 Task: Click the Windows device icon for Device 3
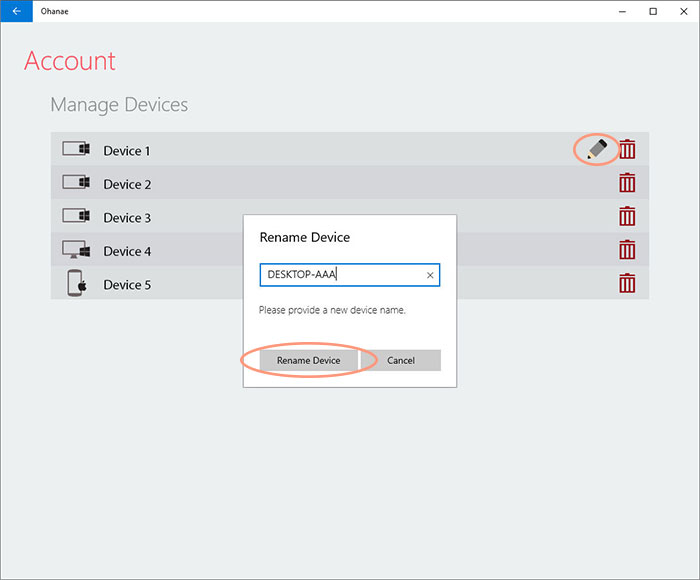point(76,216)
